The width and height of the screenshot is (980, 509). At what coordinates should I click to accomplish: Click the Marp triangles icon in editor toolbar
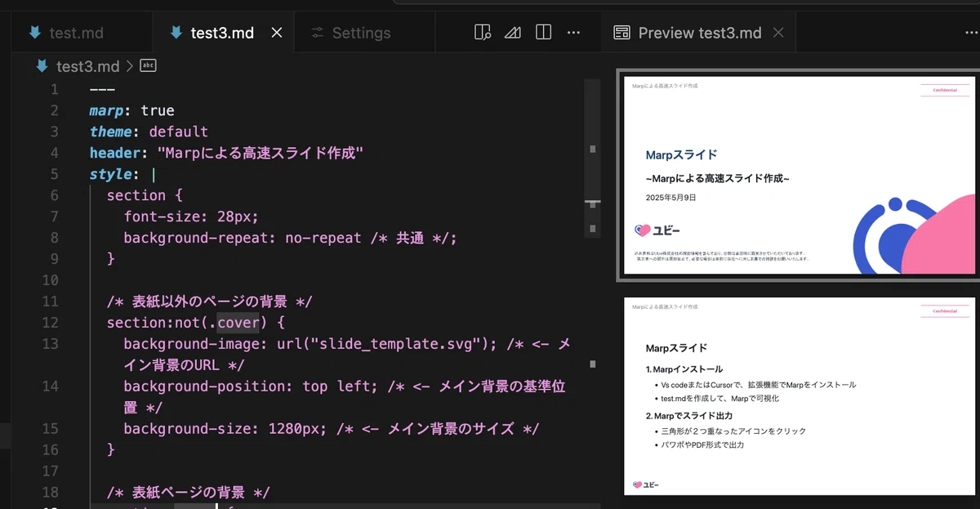coord(513,33)
